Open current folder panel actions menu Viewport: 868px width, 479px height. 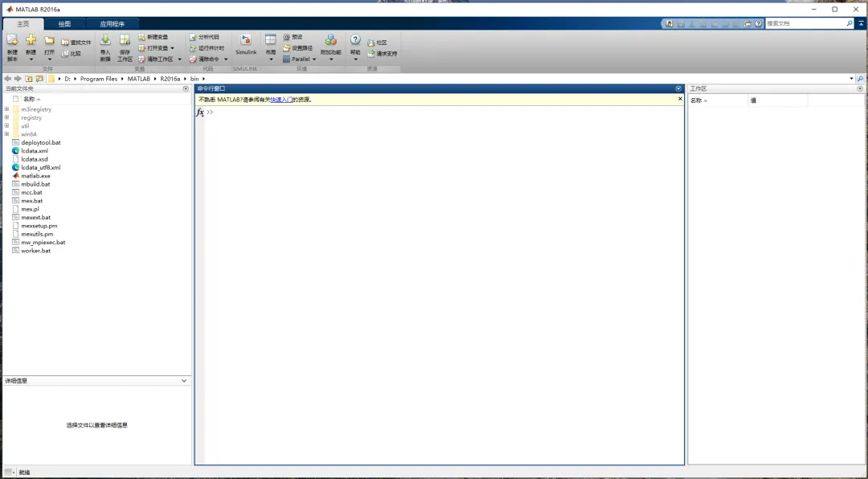pos(186,88)
